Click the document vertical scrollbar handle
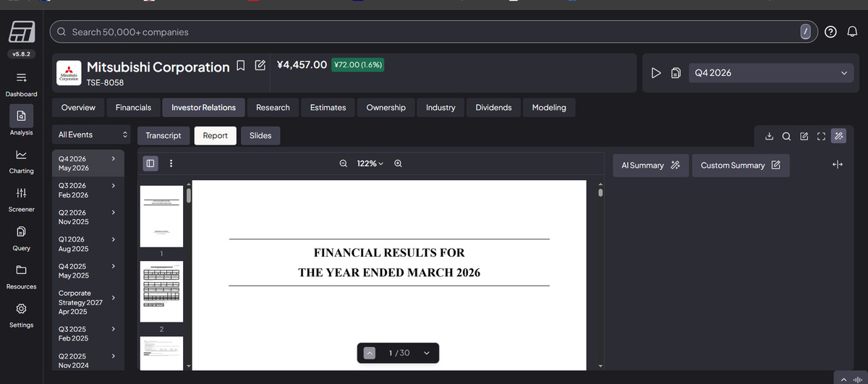The image size is (868, 384). [x=599, y=192]
